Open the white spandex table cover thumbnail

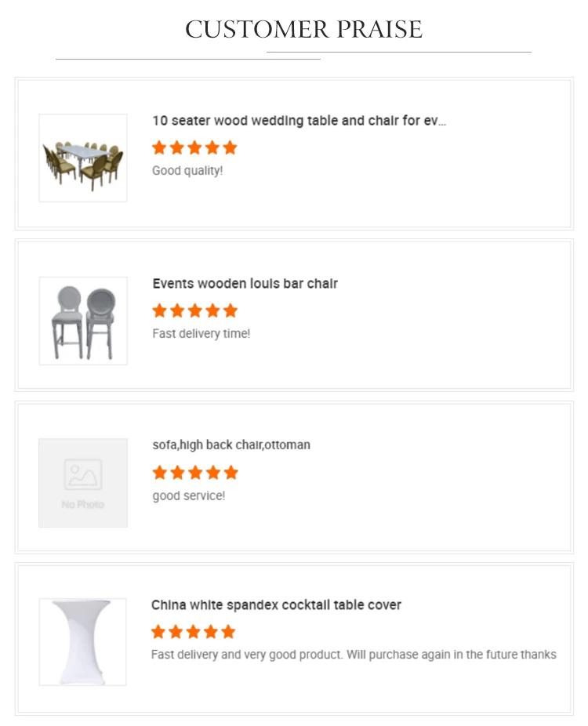83,642
